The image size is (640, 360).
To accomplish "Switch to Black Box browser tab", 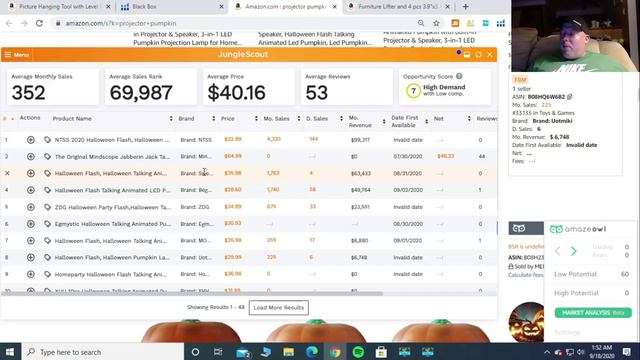I will (171, 7).
